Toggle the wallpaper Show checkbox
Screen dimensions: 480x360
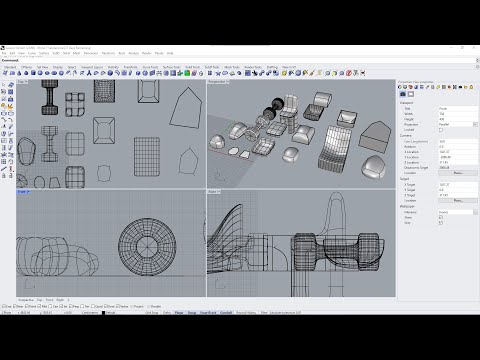point(441,217)
